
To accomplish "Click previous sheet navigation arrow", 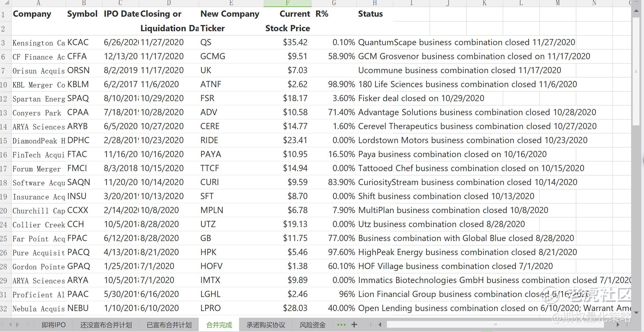I will click(10, 325).
